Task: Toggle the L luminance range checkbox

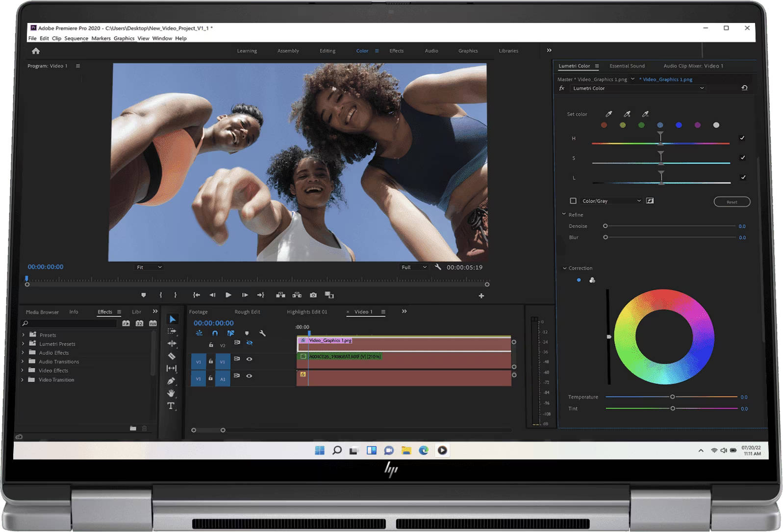Action: [743, 177]
